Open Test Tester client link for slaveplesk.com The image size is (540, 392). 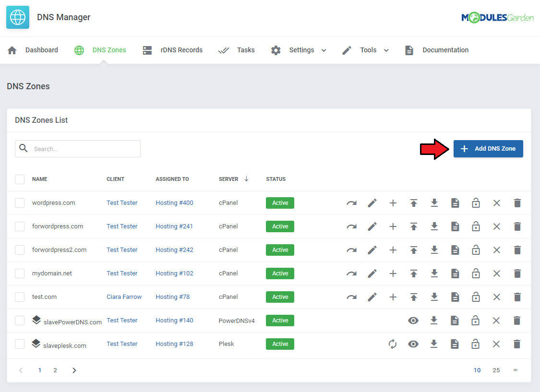coord(122,344)
